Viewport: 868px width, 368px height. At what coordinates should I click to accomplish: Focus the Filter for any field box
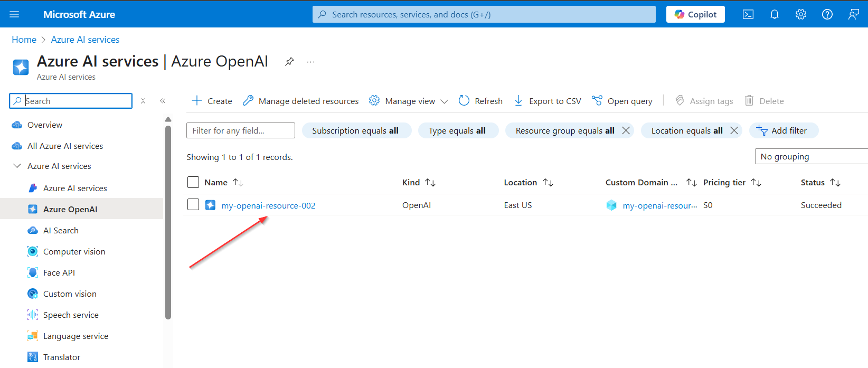241,130
